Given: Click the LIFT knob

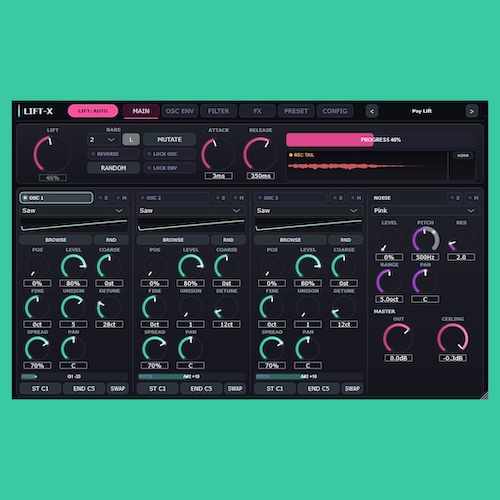Looking at the screenshot, I should [x=52, y=154].
